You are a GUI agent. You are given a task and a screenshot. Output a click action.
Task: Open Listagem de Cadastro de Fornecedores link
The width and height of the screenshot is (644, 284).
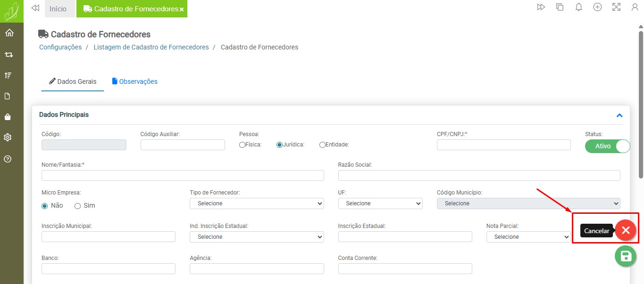click(x=151, y=47)
